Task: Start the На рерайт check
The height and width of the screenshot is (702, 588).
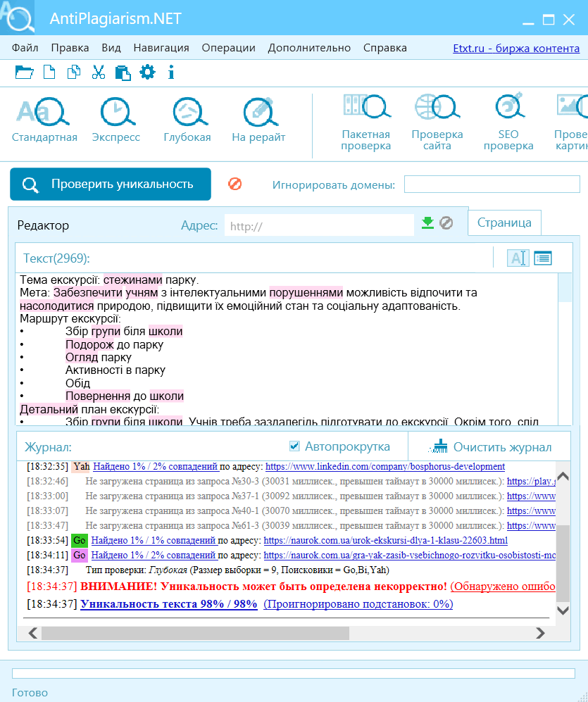Action: (x=258, y=120)
